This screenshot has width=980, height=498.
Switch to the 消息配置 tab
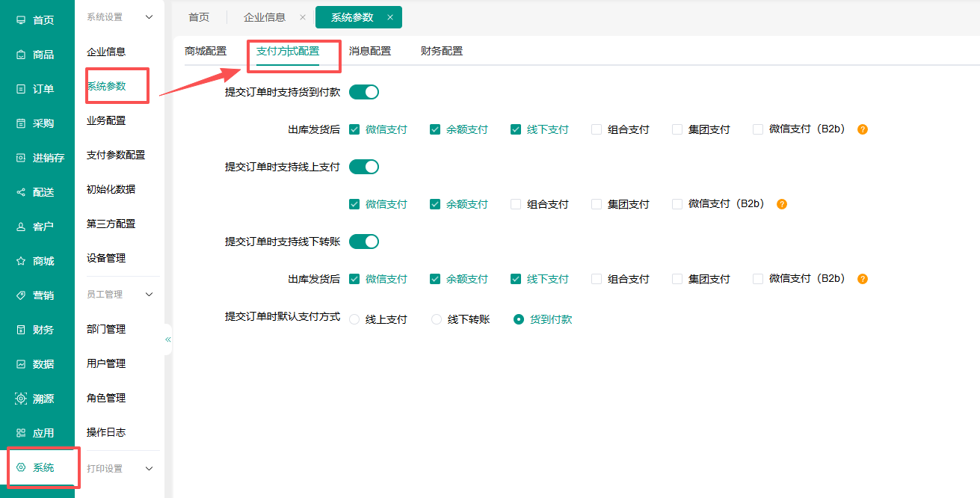[x=370, y=51]
